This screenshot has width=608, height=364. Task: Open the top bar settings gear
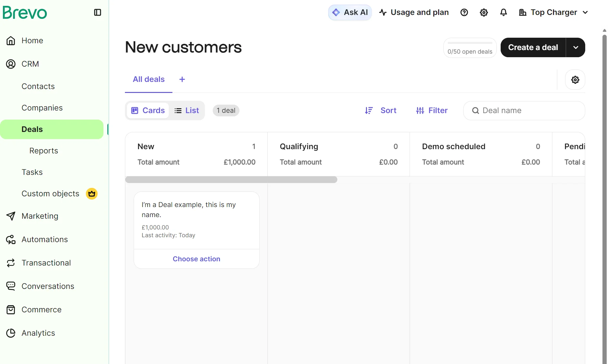(x=484, y=12)
